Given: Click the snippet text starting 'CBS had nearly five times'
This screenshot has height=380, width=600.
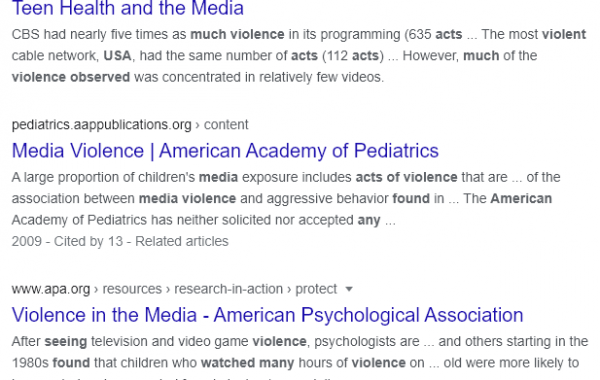Looking at the screenshot, I should coord(298,55).
